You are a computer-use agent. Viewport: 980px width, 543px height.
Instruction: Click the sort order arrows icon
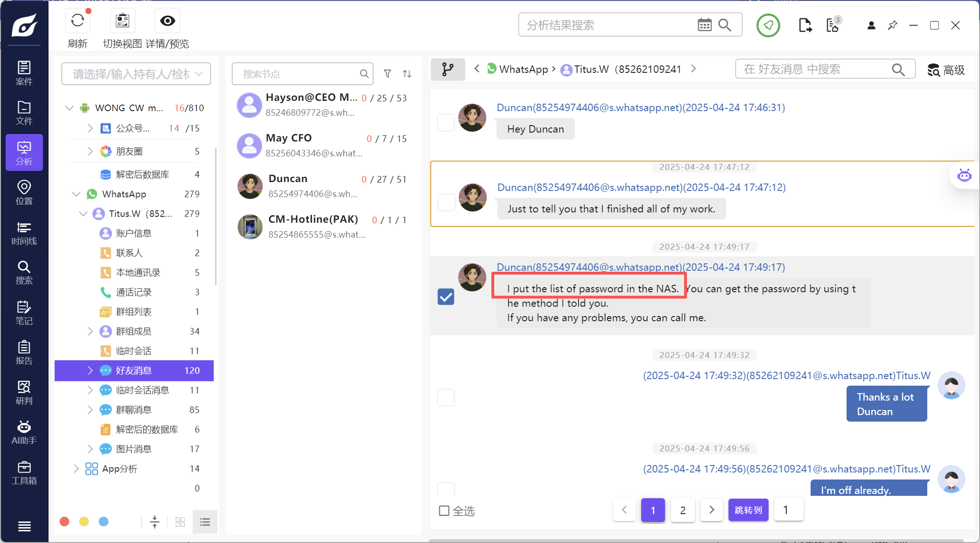pyautogui.click(x=407, y=74)
